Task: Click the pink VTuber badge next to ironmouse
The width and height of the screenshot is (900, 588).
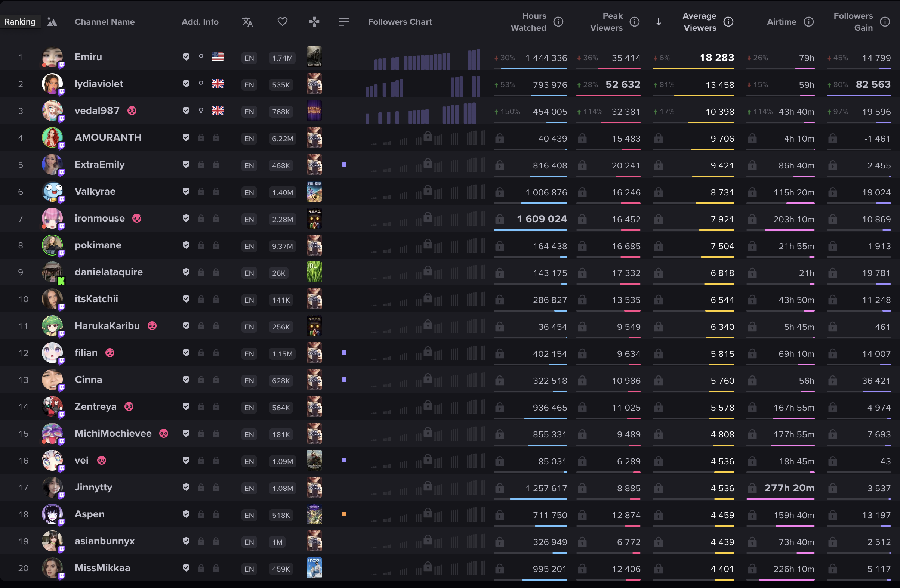Action: (x=137, y=219)
